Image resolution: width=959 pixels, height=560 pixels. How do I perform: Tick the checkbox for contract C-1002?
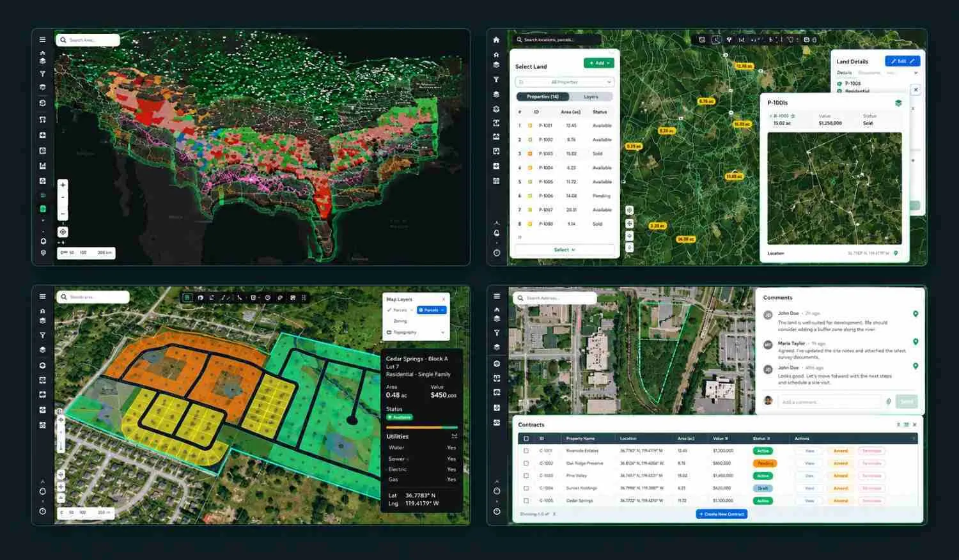click(526, 463)
